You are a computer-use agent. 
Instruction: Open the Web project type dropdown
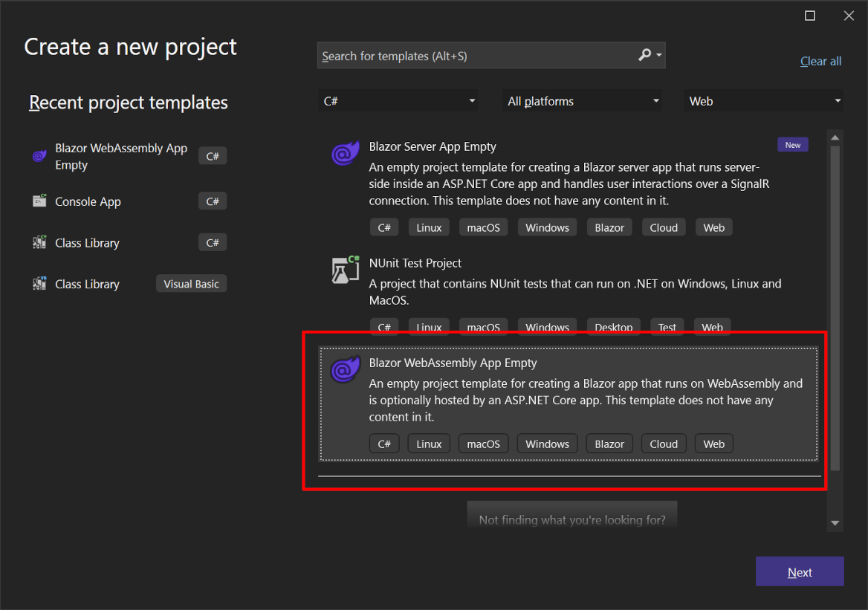763,100
